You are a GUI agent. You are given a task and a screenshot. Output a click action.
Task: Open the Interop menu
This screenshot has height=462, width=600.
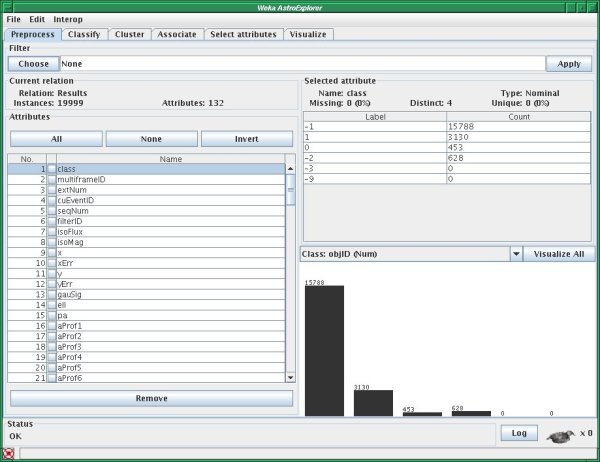68,19
